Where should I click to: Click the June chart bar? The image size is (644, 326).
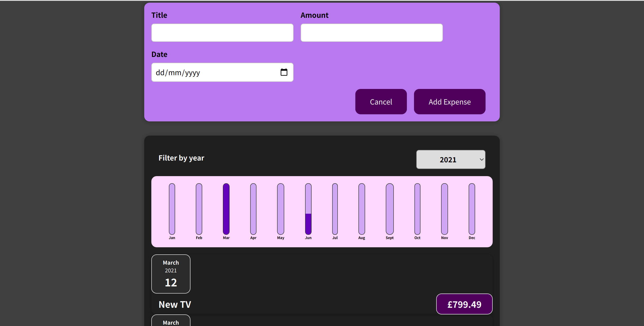pyautogui.click(x=308, y=209)
